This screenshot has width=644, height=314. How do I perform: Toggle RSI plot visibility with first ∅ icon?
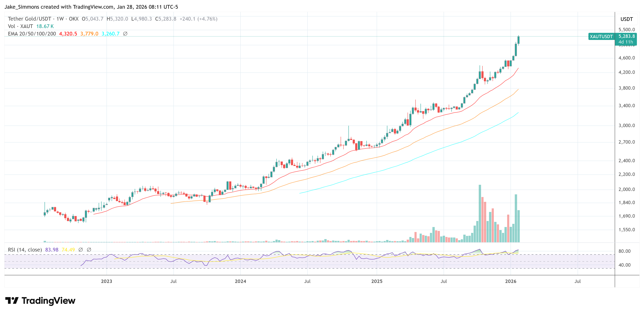(81, 250)
